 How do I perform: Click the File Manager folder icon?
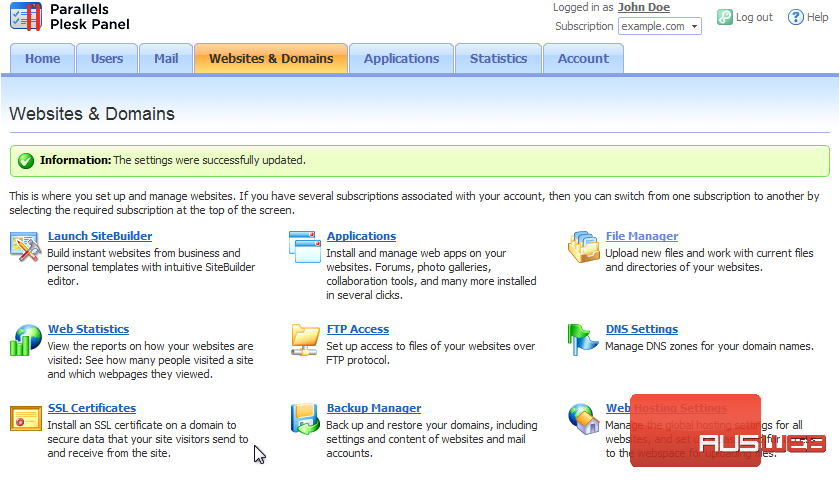coord(583,246)
